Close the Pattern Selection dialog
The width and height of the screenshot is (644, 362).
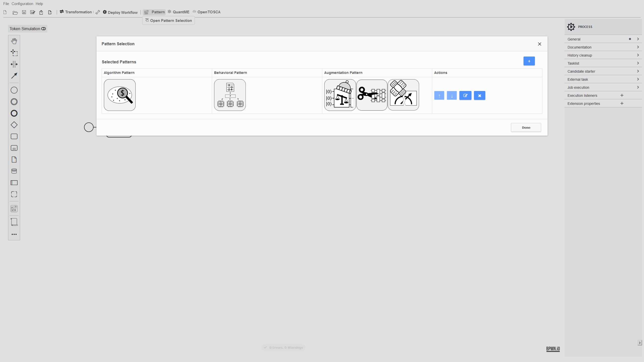click(540, 44)
